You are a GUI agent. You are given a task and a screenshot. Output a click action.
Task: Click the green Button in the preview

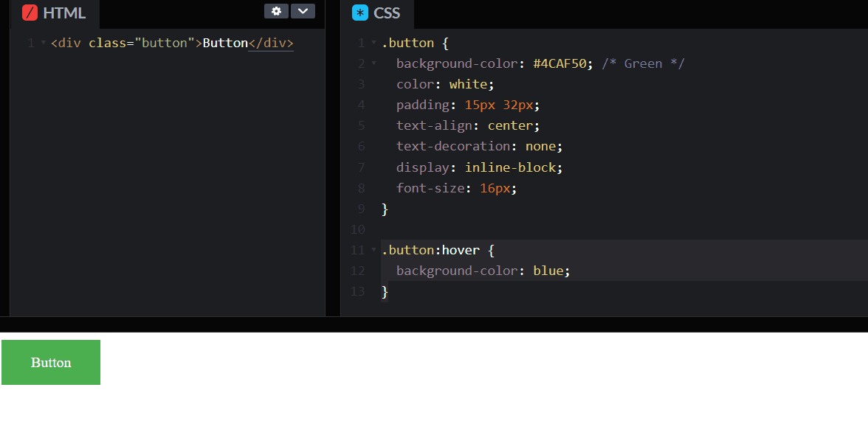tap(50, 362)
